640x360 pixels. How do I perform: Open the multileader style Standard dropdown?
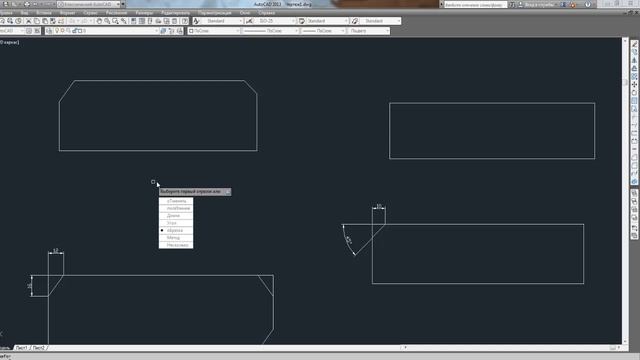tap(380, 21)
